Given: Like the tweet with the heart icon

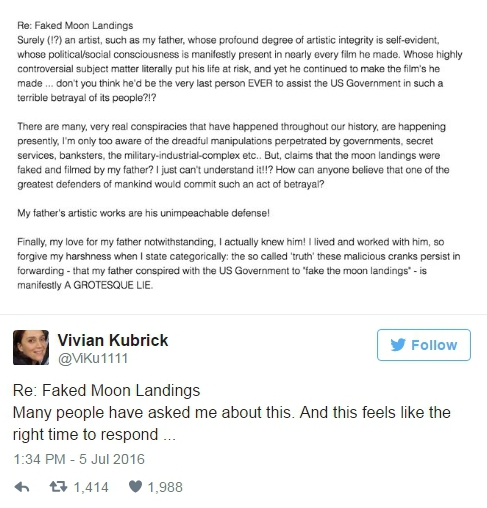Looking at the screenshot, I should [x=135, y=487].
